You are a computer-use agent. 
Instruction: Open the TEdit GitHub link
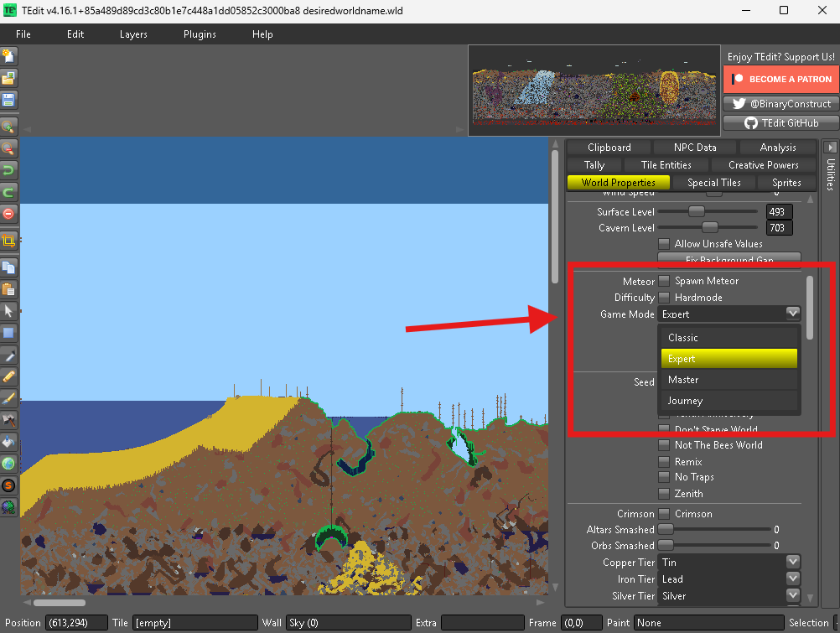tap(781, 123)
